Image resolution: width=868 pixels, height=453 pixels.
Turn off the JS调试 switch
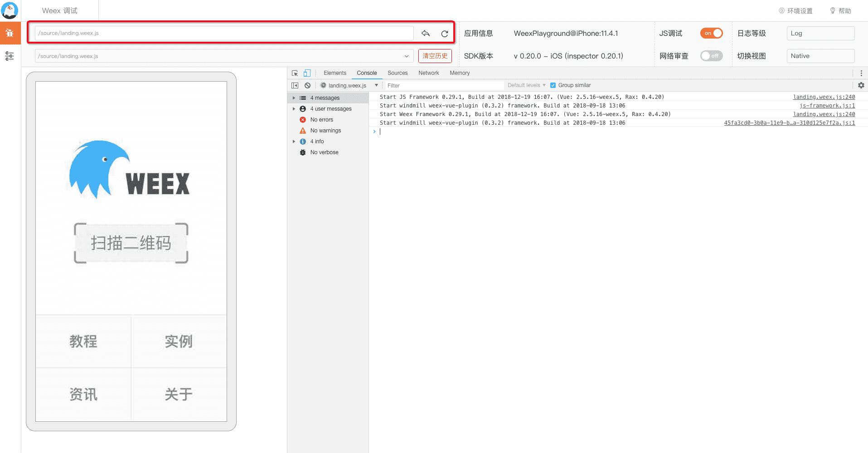(x=711, y=34)
